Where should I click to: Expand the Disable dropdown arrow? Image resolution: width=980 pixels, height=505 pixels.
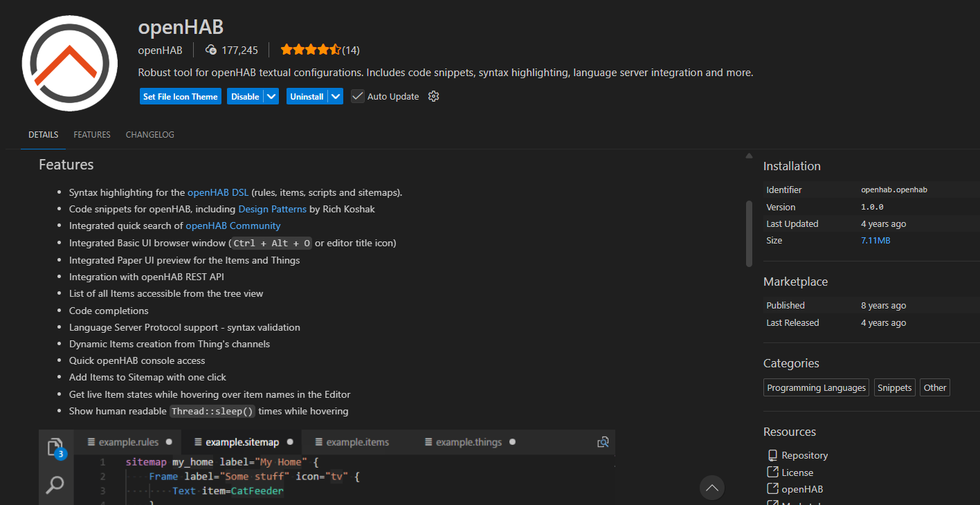pyautogui.click(x=271, y=96)
